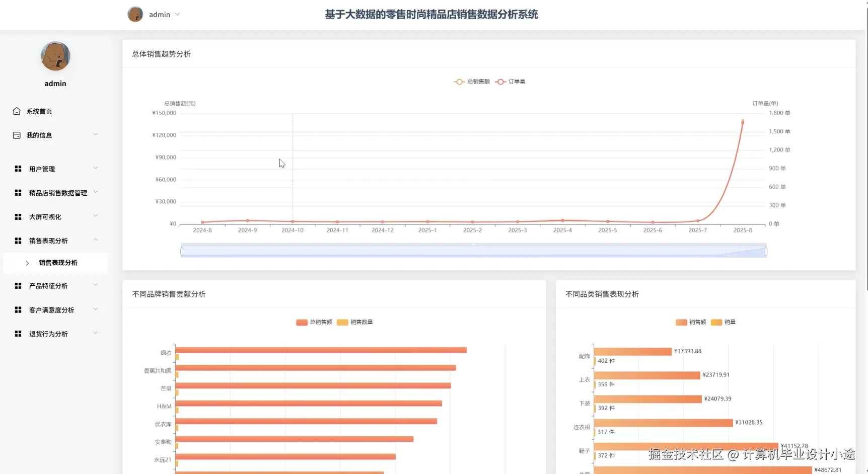Open the 退货行为分析 menu label
This screenshot has width=868, height=474.
[x=48, y=334]
